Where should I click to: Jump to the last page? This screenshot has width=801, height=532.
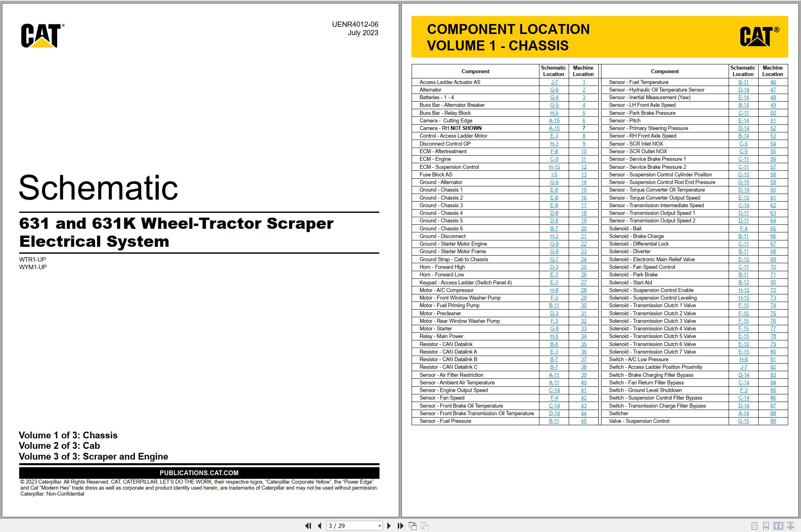click(x=400, y=526)
